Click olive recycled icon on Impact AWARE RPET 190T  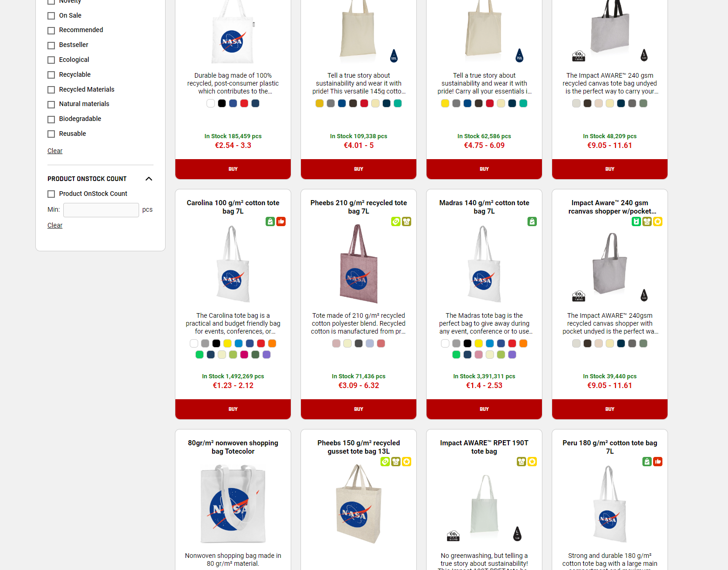521,462
